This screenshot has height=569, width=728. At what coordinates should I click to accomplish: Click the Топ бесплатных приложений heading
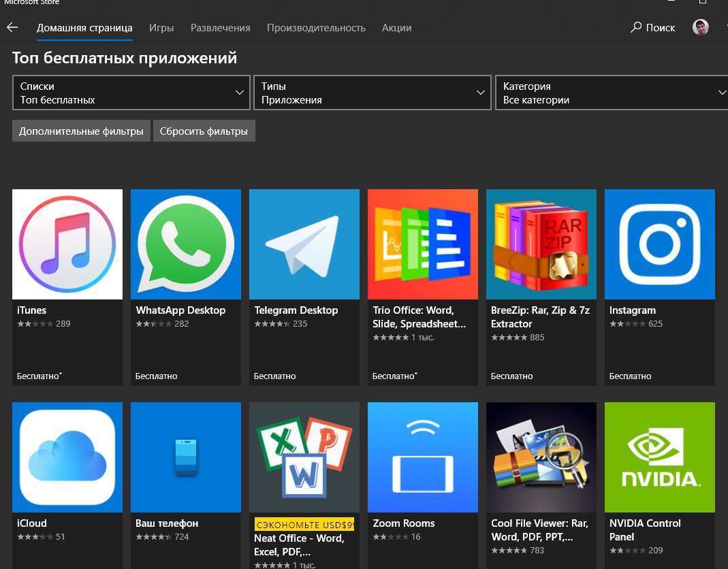coord(125,58)
